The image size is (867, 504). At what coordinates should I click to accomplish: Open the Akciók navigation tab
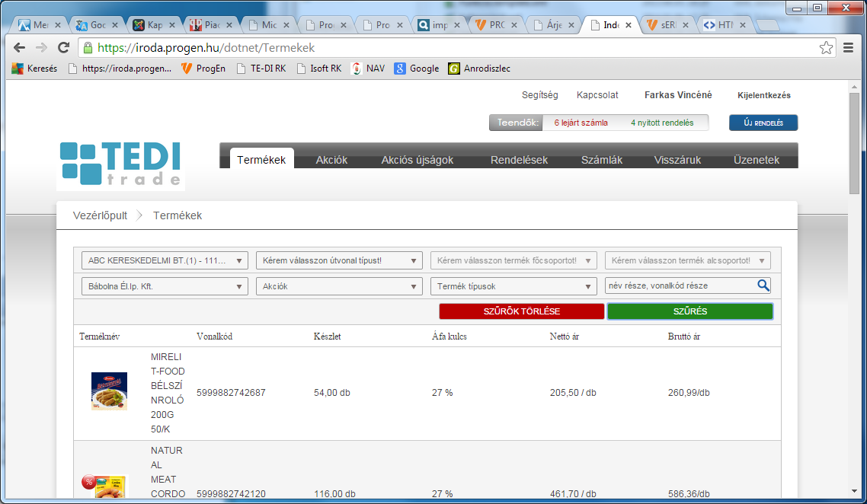[x=331, y=160]
